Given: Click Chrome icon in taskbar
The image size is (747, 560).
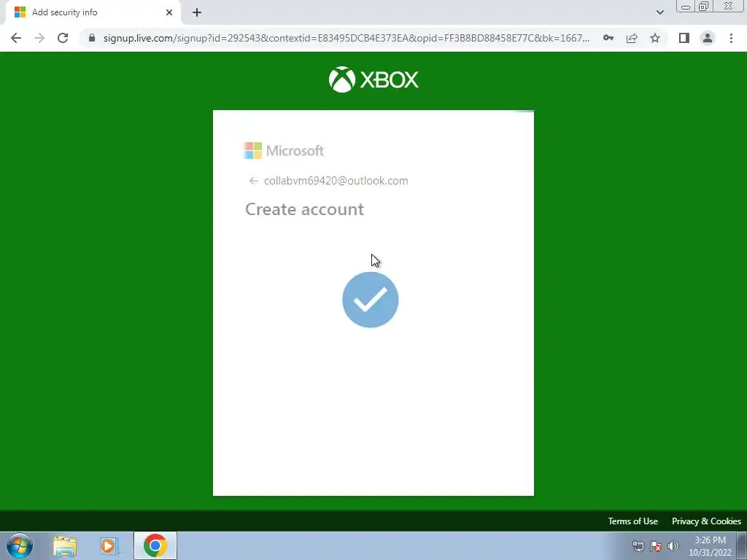Looking at the screenshot, I should pos(155,545).
